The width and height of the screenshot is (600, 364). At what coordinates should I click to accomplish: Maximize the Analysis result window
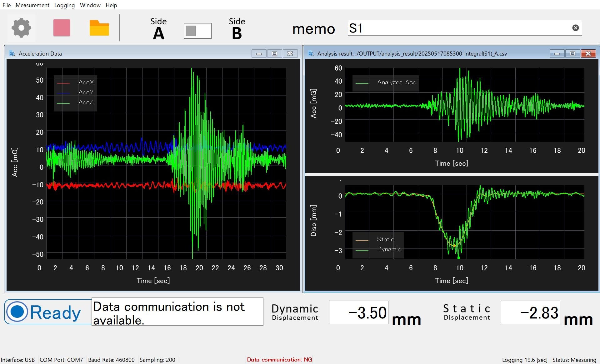[572, 53]
